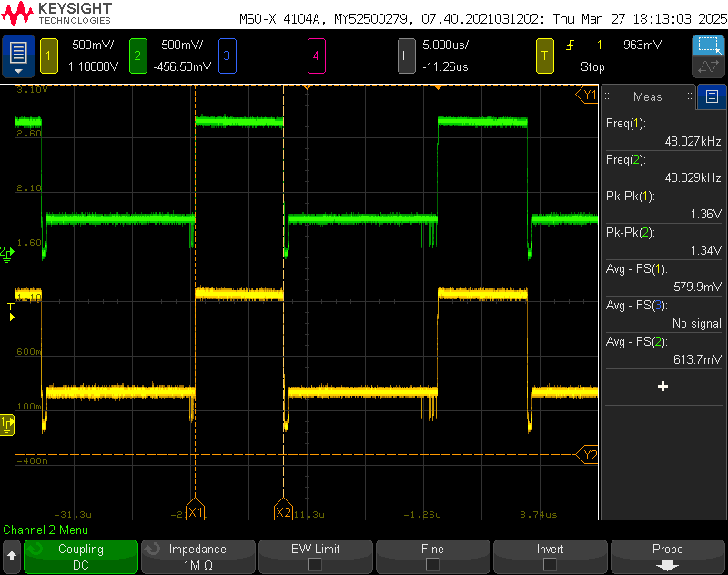Image resolution: width=728 pixels, height=575 pixels.
Task: Click the Keysight Technologies logo
Action: click(56, 14)
